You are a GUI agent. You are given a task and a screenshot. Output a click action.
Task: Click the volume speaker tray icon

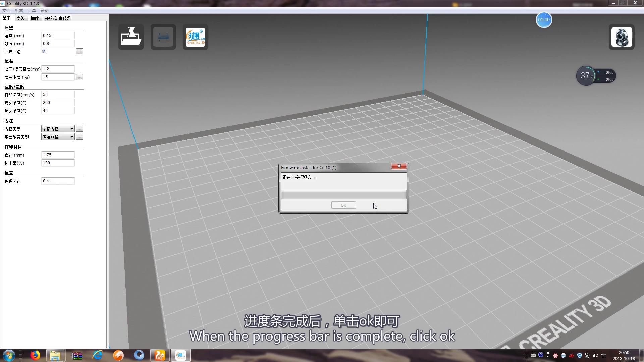tap(595, 356)
